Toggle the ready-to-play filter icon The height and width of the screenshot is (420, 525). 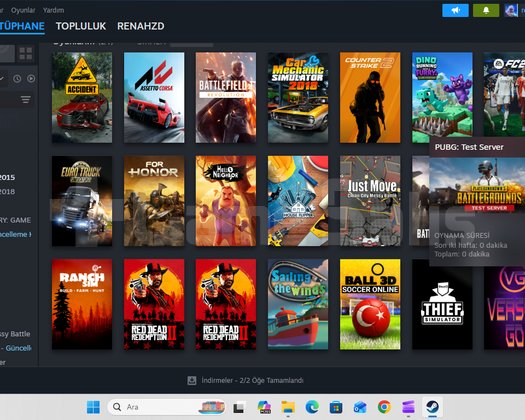31,79
